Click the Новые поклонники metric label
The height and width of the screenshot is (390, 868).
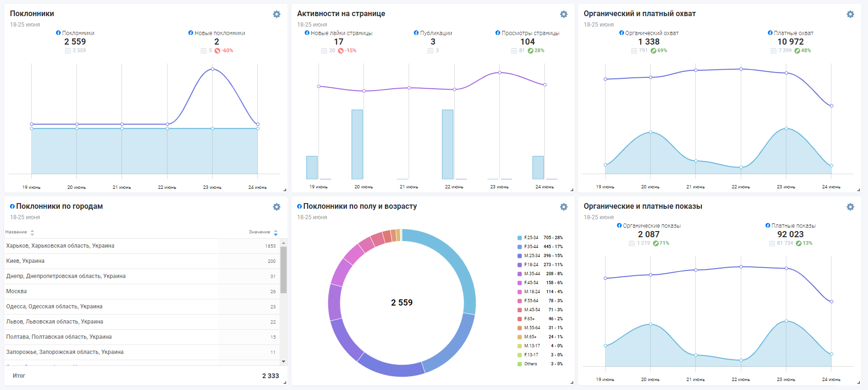[x=219, y=33]
